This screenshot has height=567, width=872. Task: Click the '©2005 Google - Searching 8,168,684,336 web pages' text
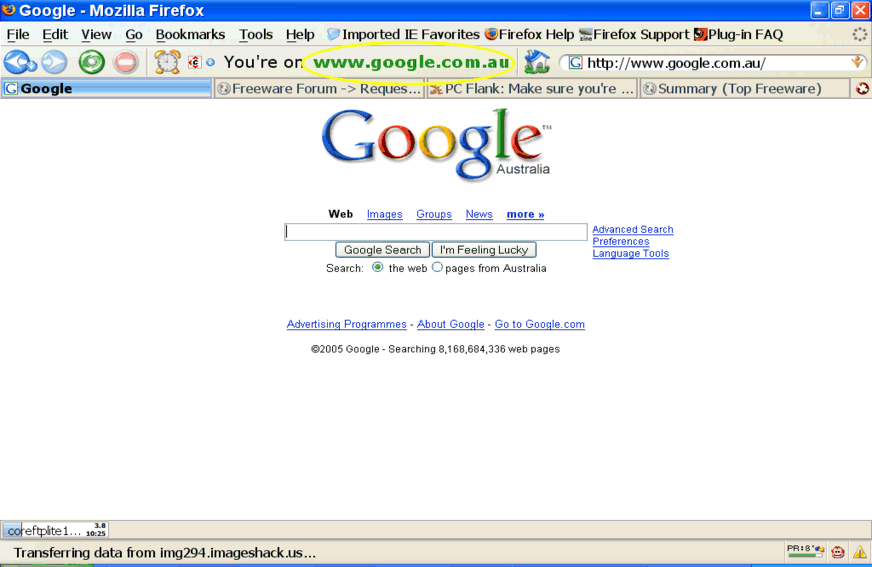point(435,349)
